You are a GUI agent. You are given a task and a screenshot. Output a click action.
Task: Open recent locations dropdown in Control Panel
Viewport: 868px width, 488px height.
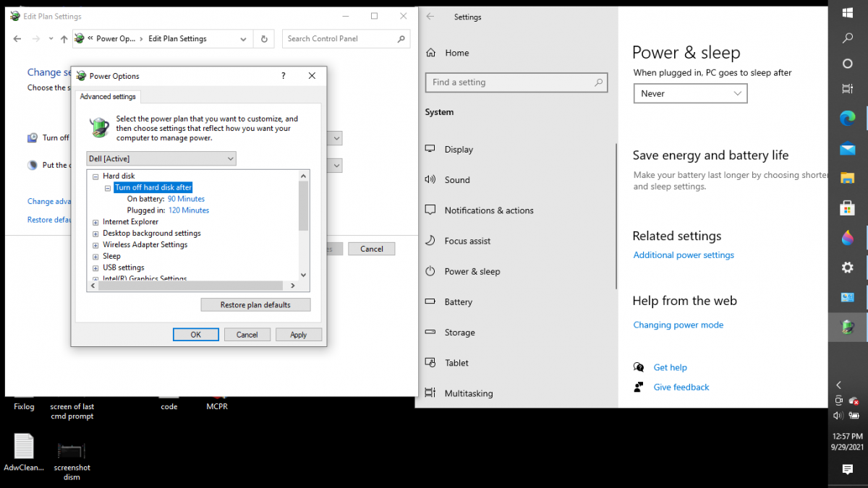tap(51, 39)
